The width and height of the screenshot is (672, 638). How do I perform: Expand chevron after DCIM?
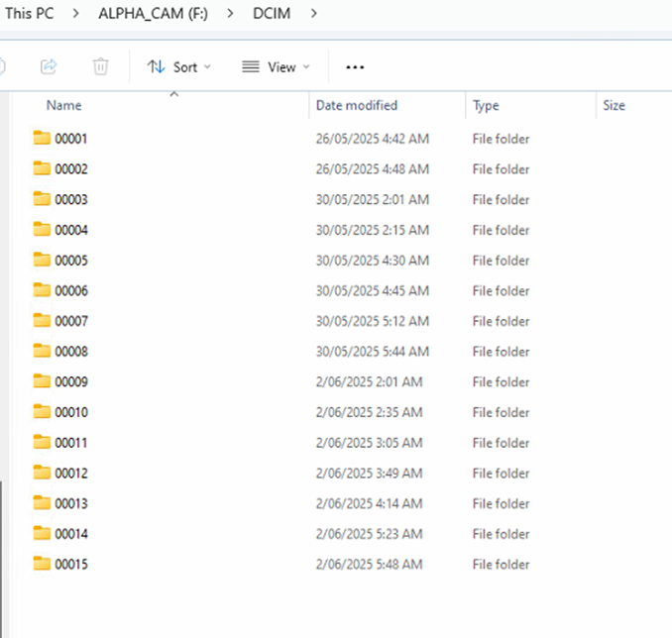pyautogui.click(x=314, y=13)
